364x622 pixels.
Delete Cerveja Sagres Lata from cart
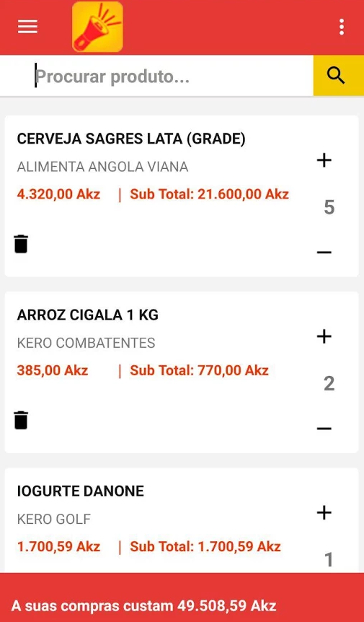(21, 244)
